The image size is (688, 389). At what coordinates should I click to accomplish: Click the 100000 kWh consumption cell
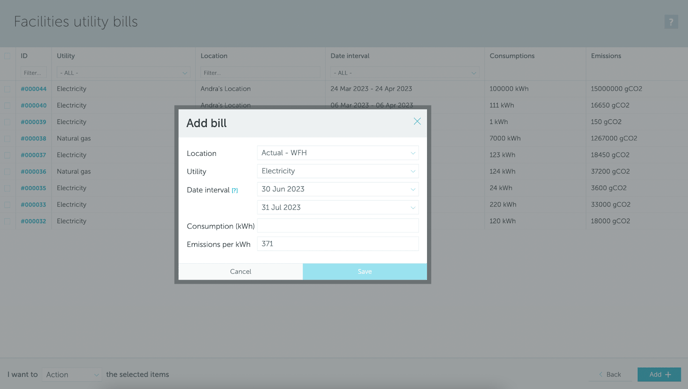[x=509, y=89]
